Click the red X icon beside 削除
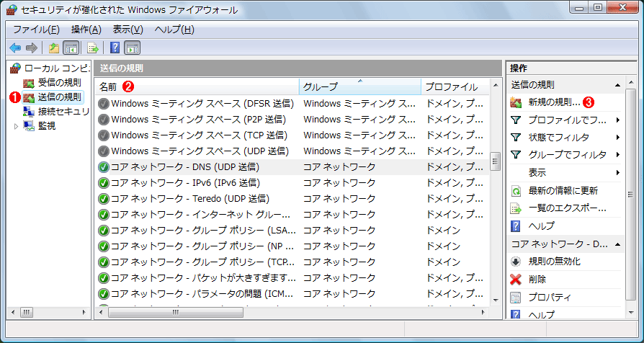The image size is (644, 343). (516, 280)
